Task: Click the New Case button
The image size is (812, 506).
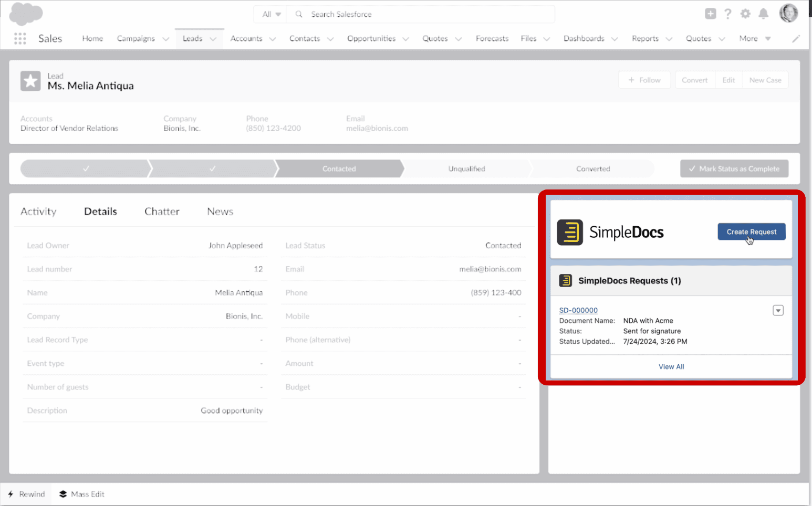Action: 765,80
